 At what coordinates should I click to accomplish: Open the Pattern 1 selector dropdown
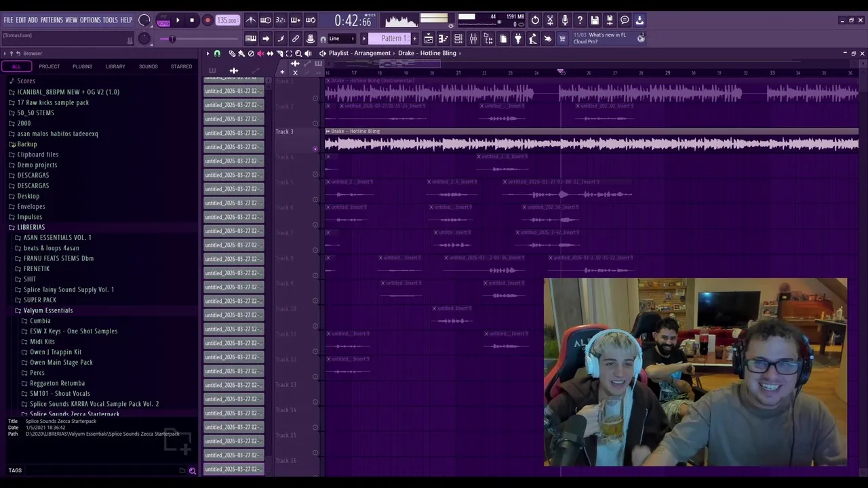point(389,39)
